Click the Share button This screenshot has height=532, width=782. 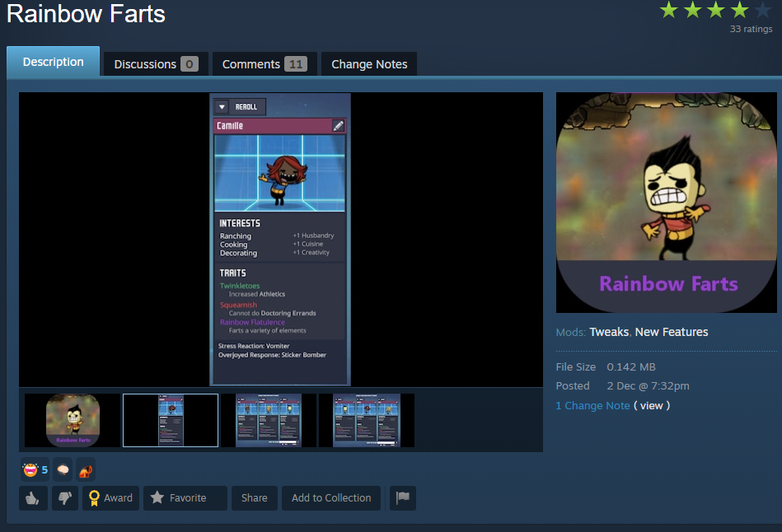tap(255, 498)
